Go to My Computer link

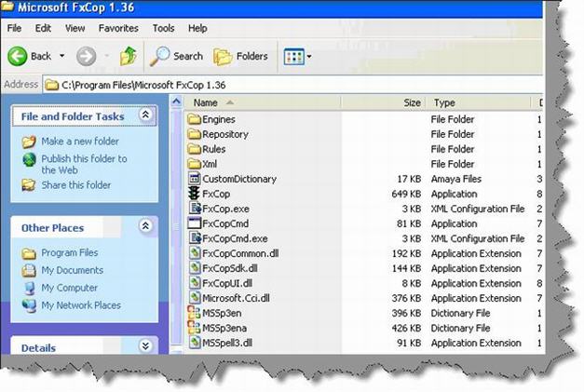[x=69, y=288]
